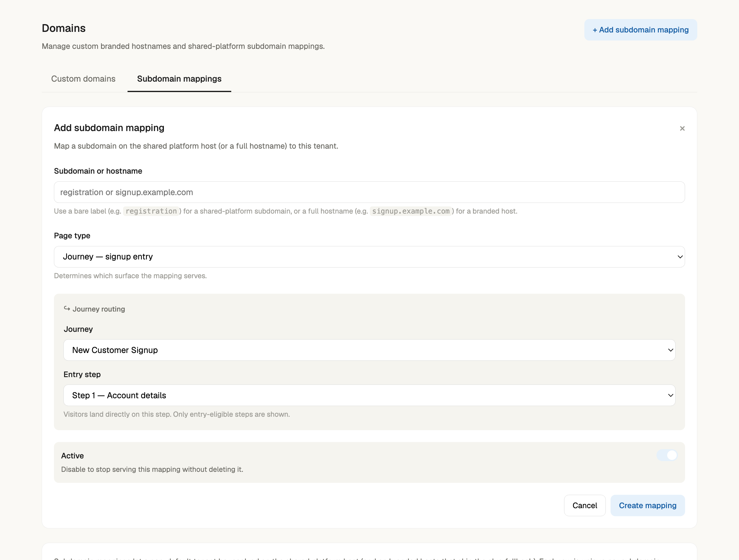Image resolution: width=739 pixels, height=560 pixels.
Task: Switch to the Custom domains tab
Action: coord(83,79)
